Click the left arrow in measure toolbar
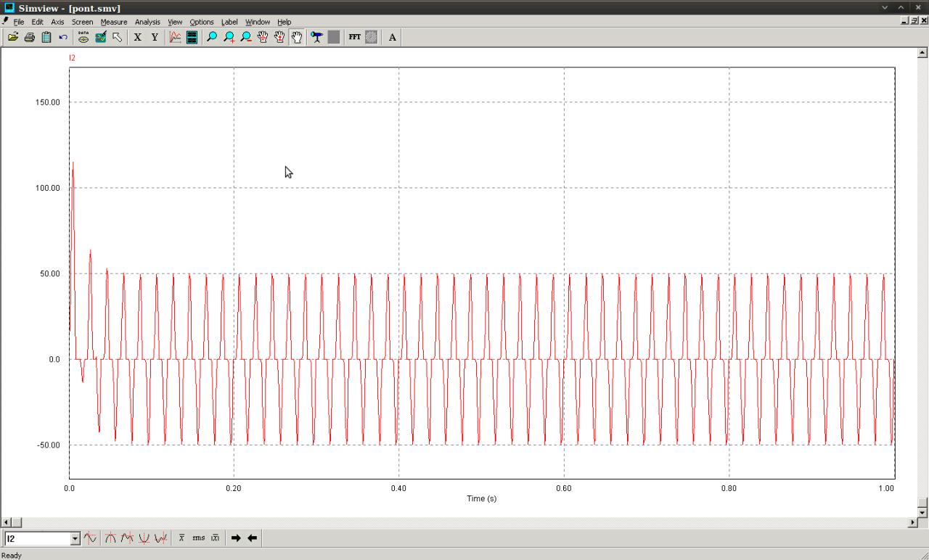The height and width of the screenshot is (560, 929). coord(252,538)
